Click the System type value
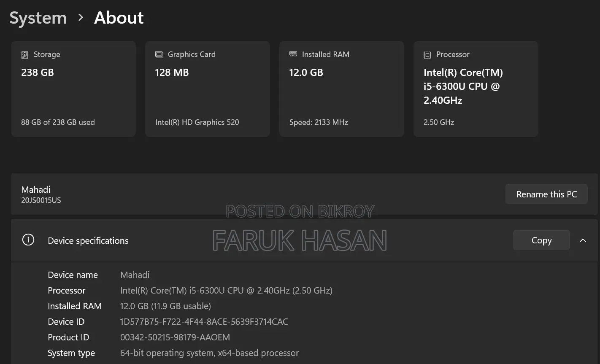 tap(209, 353)
